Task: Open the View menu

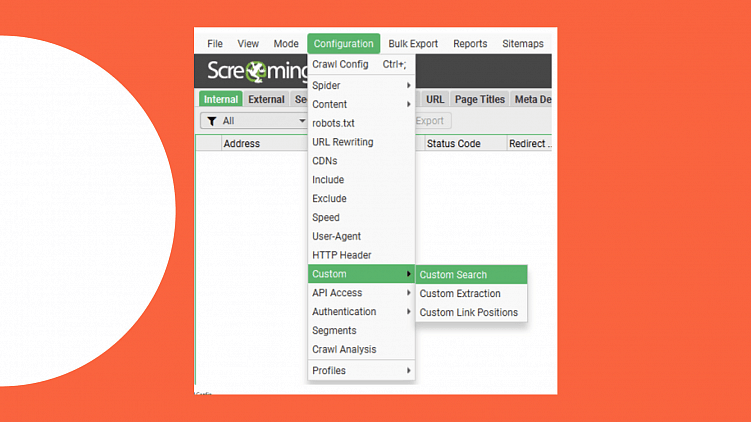Action: click(x=248, y=44)
